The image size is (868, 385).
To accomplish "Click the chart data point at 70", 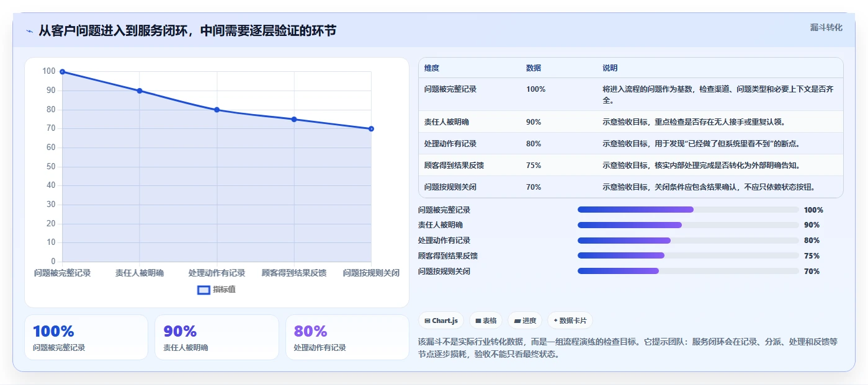I will (x=371, y=129).
